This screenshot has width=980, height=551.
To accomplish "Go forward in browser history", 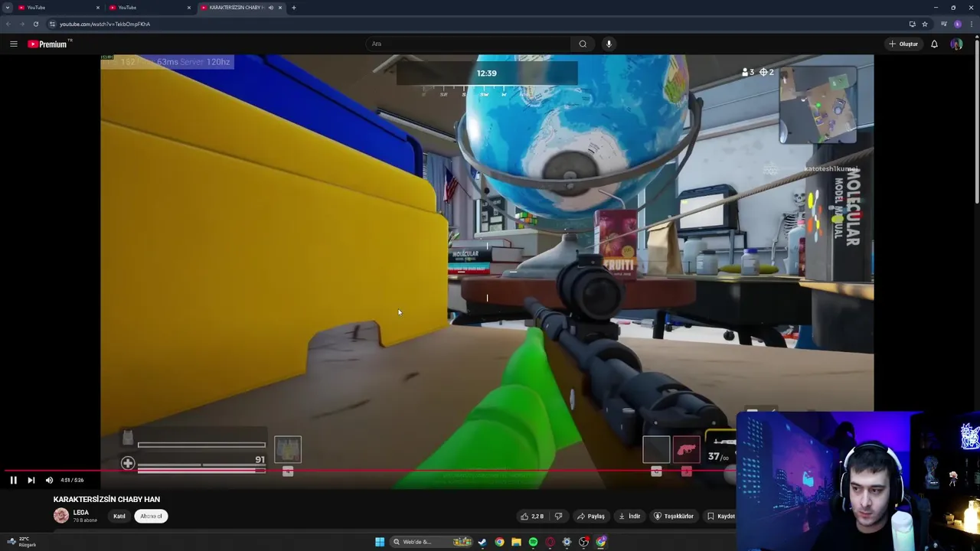I will pos(21,24).
